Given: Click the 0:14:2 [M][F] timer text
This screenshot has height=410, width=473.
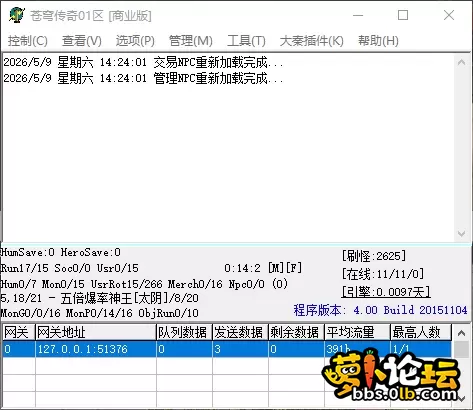Looking at the screenshot, I should [x=263, y=268].
